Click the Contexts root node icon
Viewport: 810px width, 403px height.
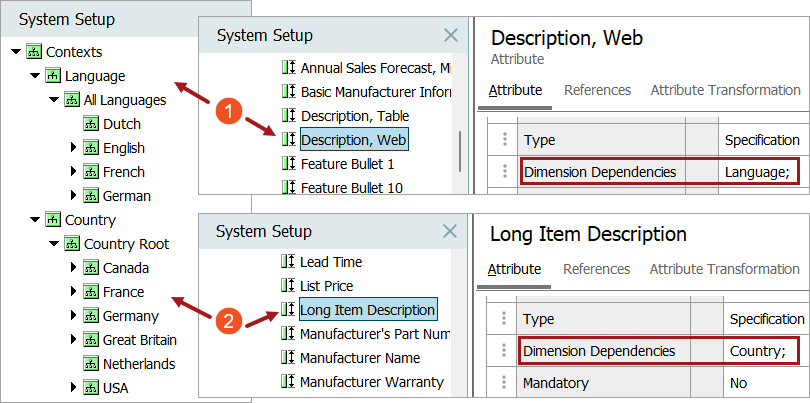pos(34,52)
